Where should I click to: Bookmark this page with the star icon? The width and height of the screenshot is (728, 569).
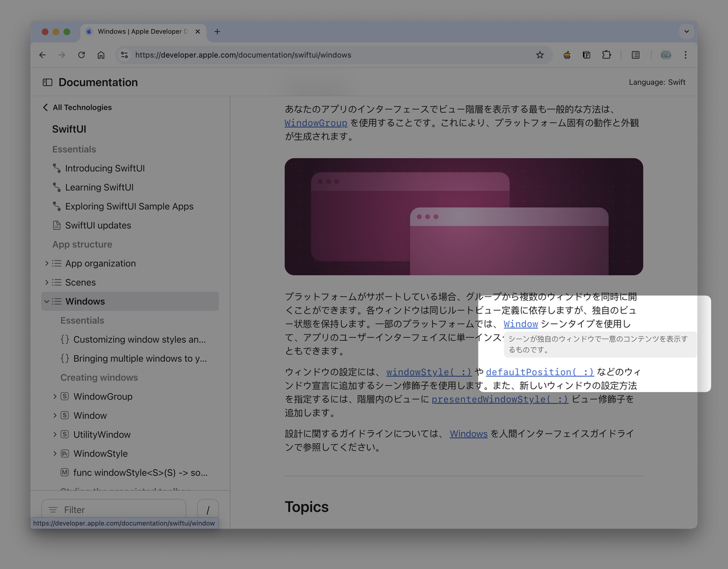540,55
